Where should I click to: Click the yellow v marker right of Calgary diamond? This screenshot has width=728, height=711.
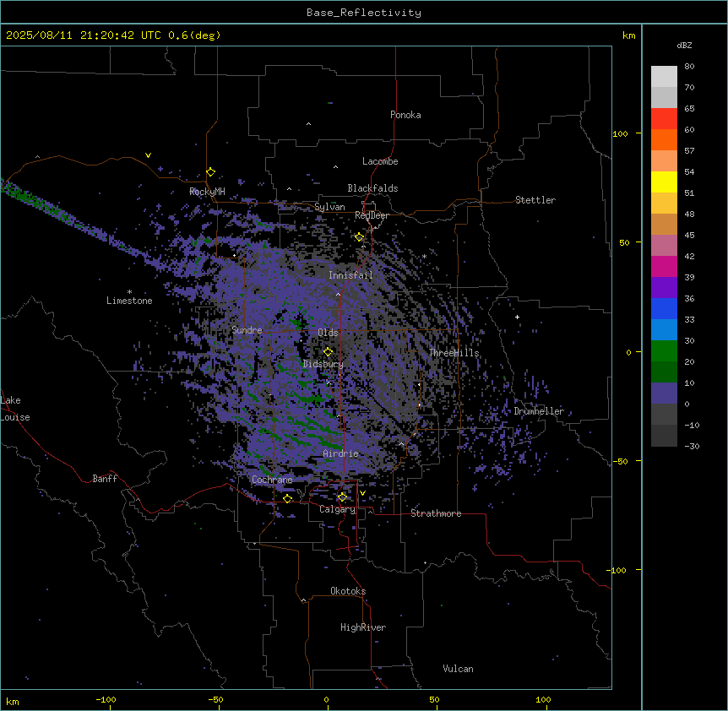coord(362,493)
